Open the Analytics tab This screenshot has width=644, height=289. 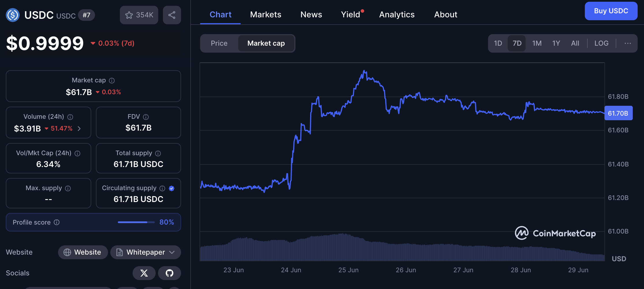point(397,14)
